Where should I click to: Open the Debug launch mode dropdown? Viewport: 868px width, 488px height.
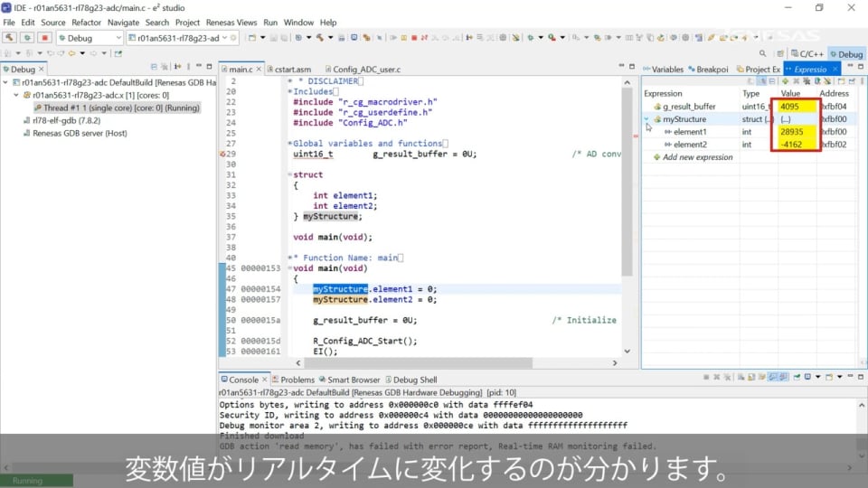point(118,38)
